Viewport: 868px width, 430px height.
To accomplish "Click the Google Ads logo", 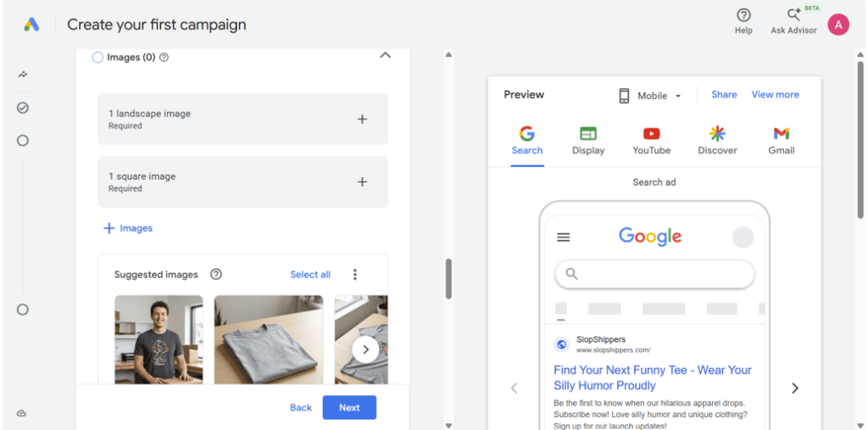I will tap(31, 25).
